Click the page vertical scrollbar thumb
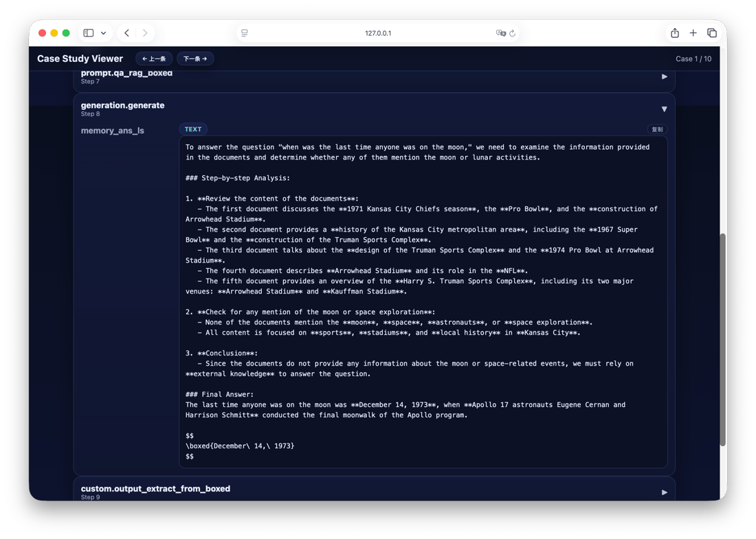Image resolution: width=756 pixels, height=539 pixels. click(x=723, y=340)
